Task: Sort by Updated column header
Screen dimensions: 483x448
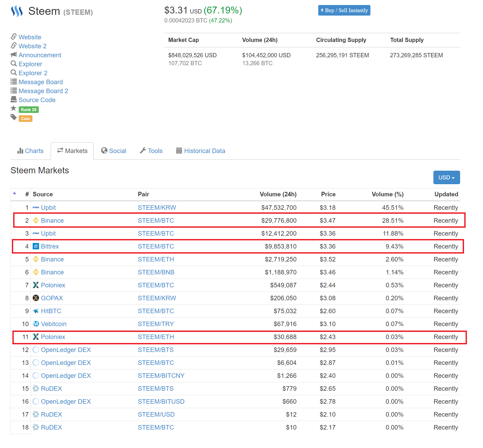Action: pyautogui.click(x=446, y=194)
